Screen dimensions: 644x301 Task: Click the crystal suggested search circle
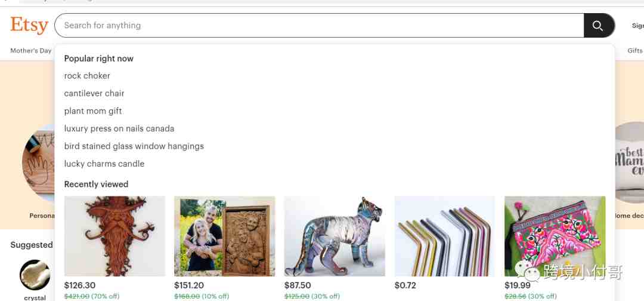(x=35, y=275)
